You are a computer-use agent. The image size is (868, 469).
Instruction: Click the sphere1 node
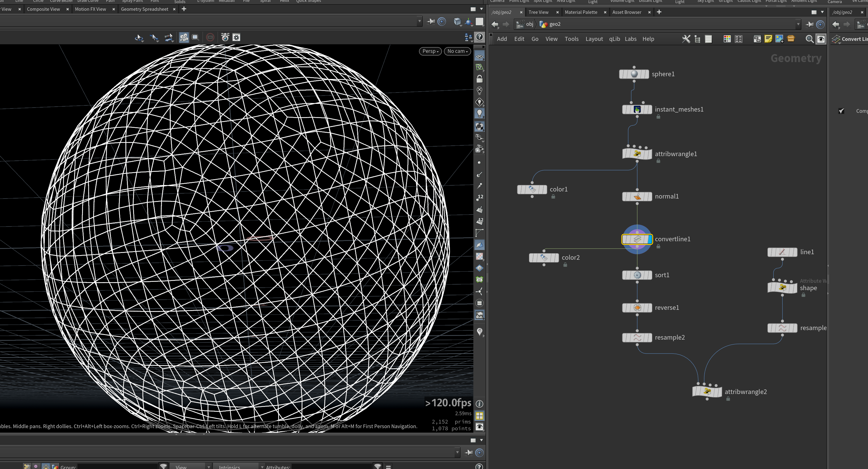(634, 74)
